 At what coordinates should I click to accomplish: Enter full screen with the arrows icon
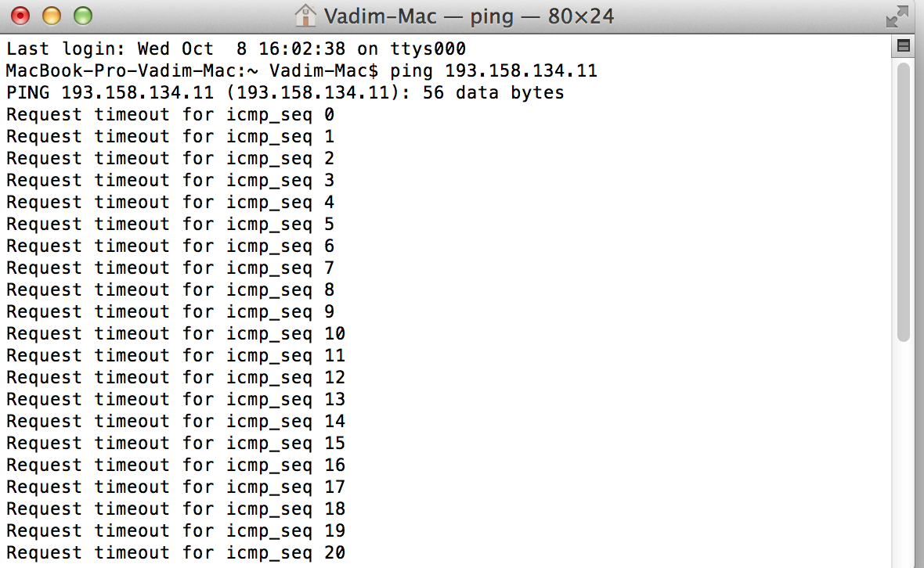897,16
